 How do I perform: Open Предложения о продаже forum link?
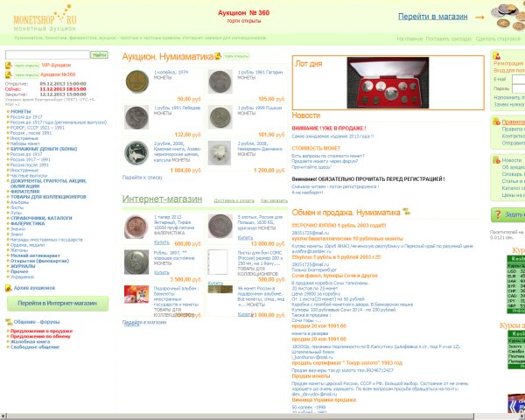[41, 331]
